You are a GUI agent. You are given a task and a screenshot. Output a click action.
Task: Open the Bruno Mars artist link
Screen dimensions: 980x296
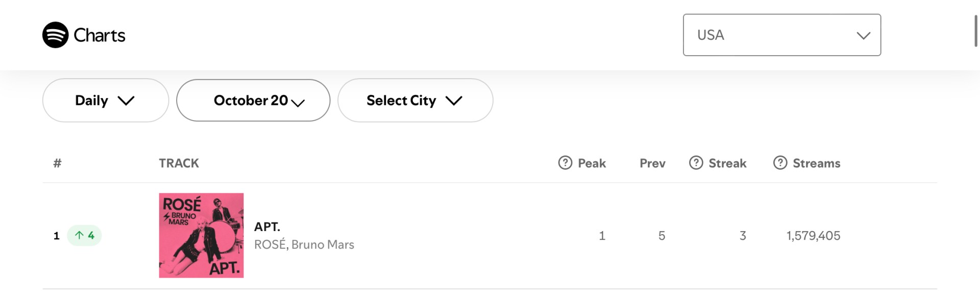click(323, 245)
